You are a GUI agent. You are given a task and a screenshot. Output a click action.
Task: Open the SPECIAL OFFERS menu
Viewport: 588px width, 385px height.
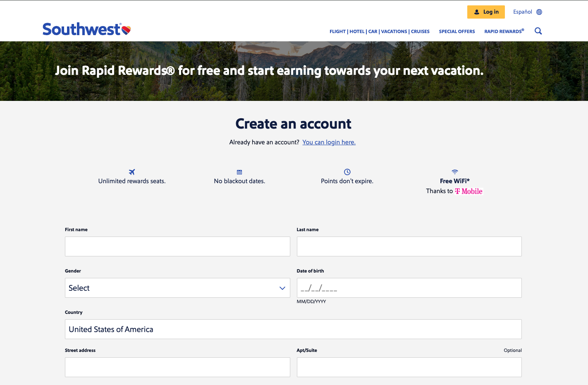[x=457, y=31]
